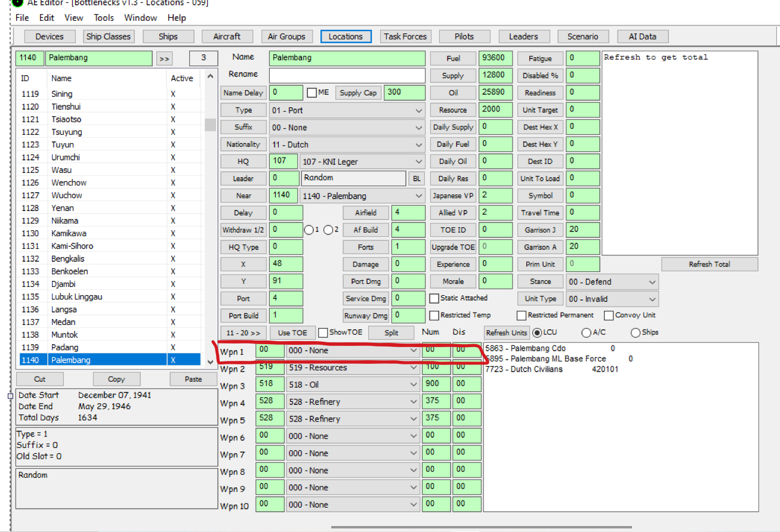Switch to the Task Forces section
The width and height of the screenshot is (780, 532).
tap(405, 36)
